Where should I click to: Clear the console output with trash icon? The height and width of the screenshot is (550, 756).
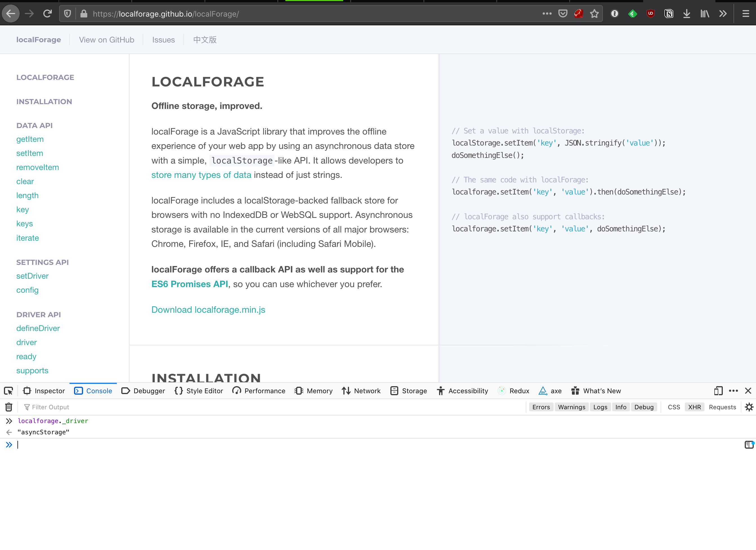[x=8, y=407]
